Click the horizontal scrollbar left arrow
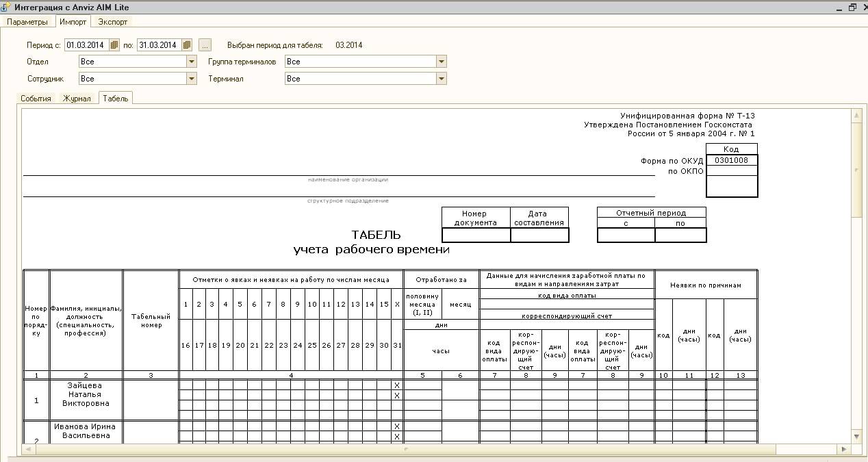 [28, 450]
